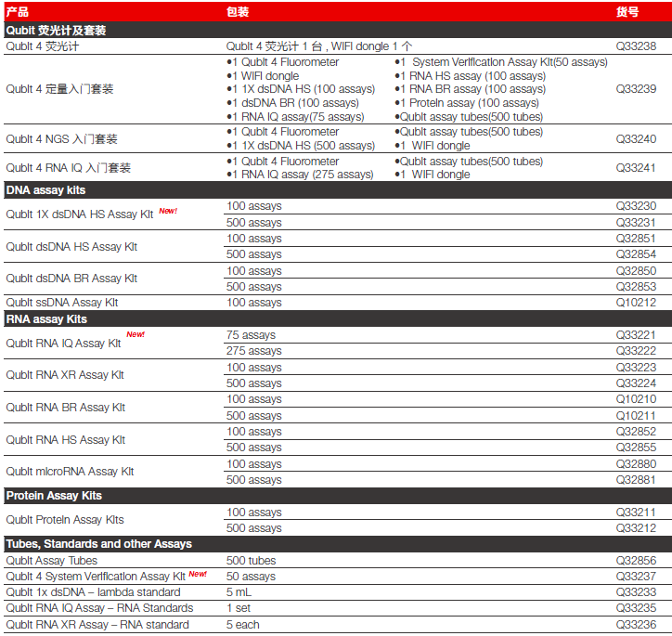Click Qubit dsDNA BR Assay Kit name

(71, 279)
